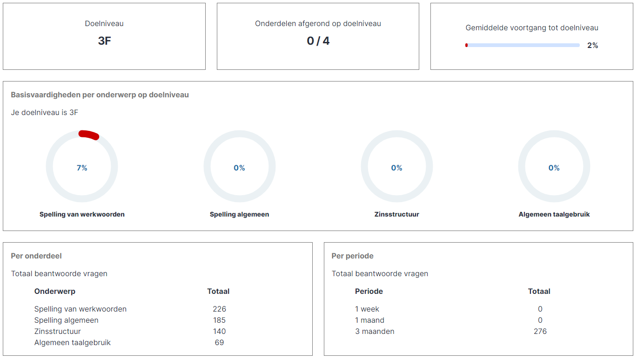Select the donut chart above Algemeen taalgebruik

tap(554, 166)
